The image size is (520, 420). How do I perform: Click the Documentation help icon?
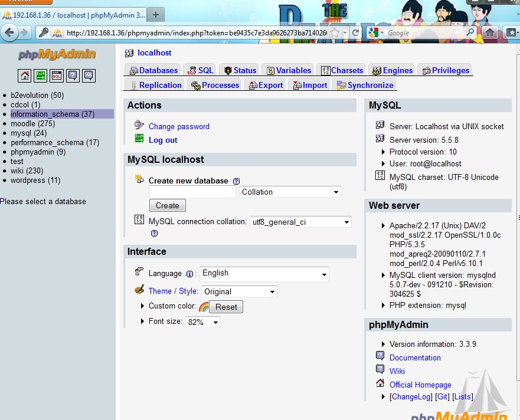tap(380, 356)
